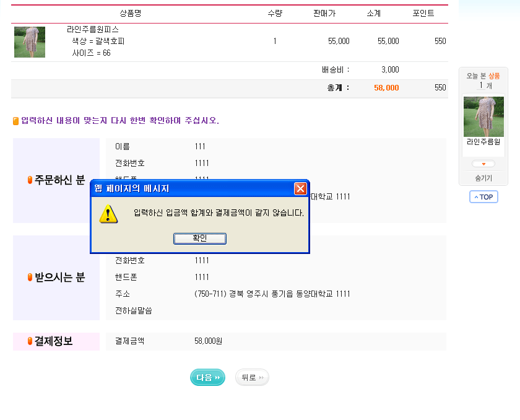Click the 상품명 column header
The width and height of the screenshot is (520, 420).
134,13
